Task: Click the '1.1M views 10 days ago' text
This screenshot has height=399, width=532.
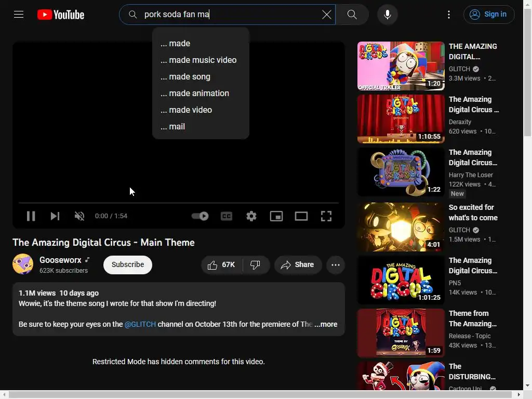Action: pos(59,293)
